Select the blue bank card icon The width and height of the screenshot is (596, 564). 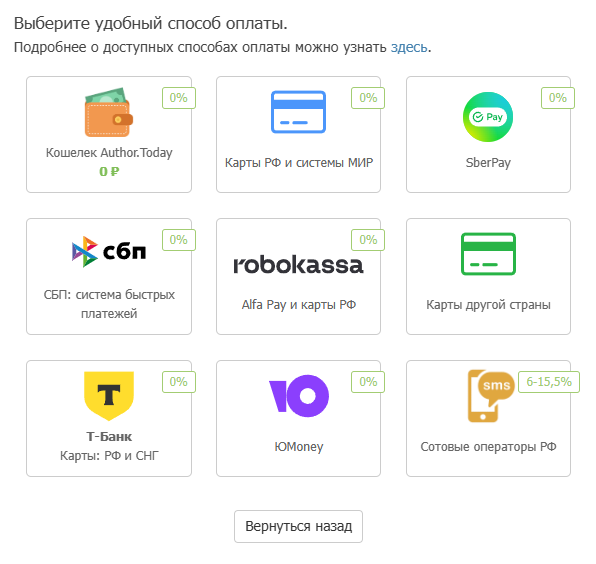coord(298,112)
